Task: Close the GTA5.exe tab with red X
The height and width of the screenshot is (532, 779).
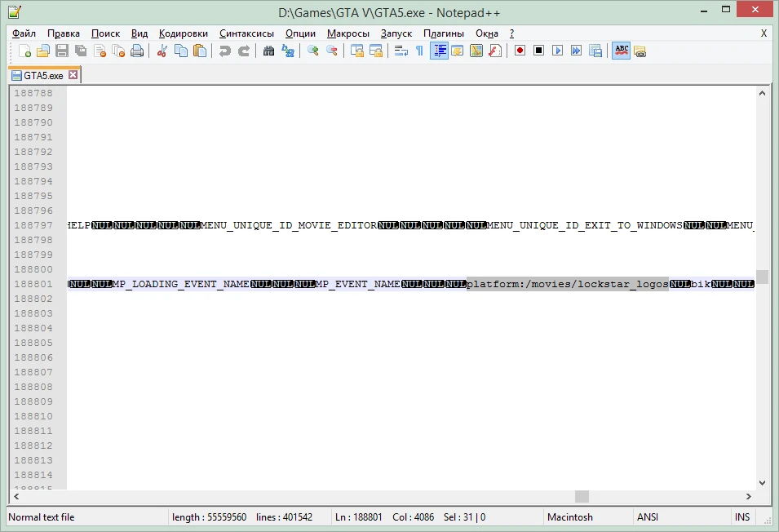Action: click(x=73, y=75)
